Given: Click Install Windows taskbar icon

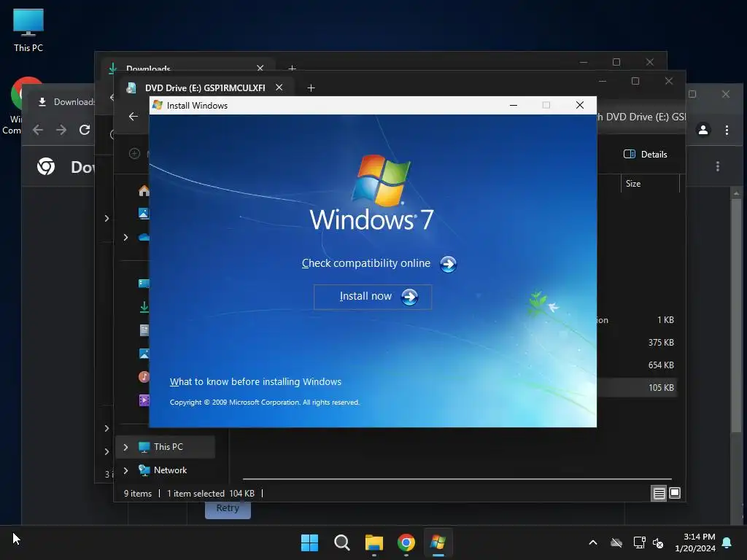Looking at the screenshot, I should 438,542.
